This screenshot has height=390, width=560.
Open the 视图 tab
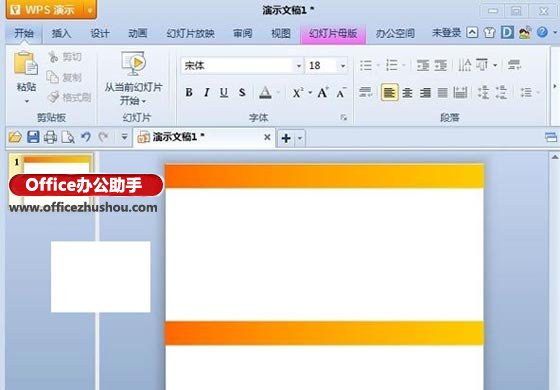[281, 34]
